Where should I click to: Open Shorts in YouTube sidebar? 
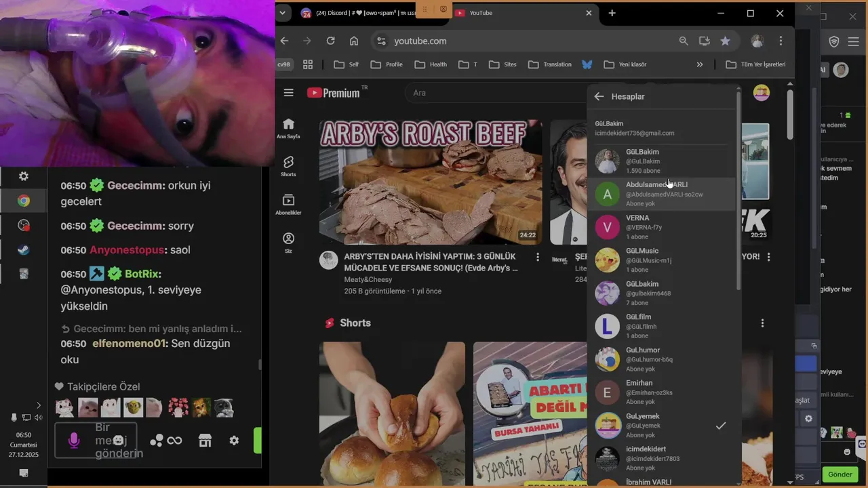point(288,166)
